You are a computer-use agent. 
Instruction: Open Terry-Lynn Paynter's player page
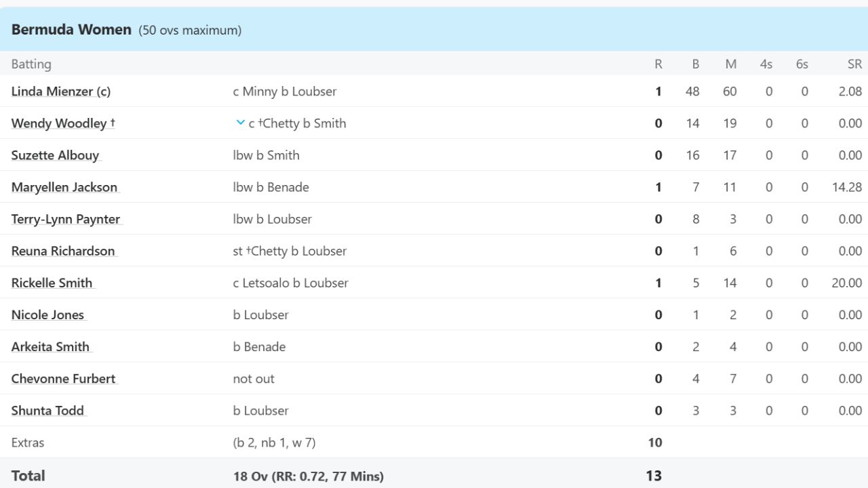pos(66,219)
